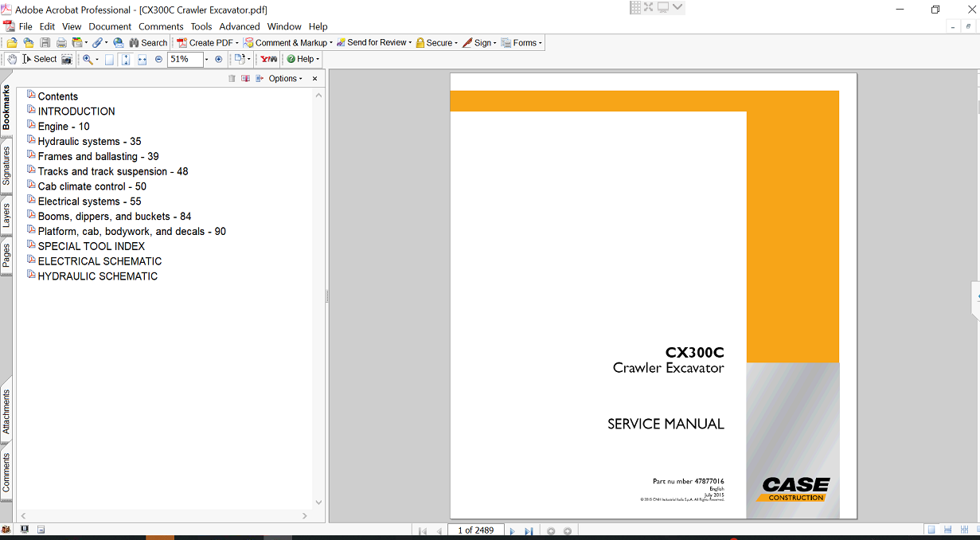Click the zoom out minus button
The width and height of the screenshot is (980, 540).
(x=158, y=59)
